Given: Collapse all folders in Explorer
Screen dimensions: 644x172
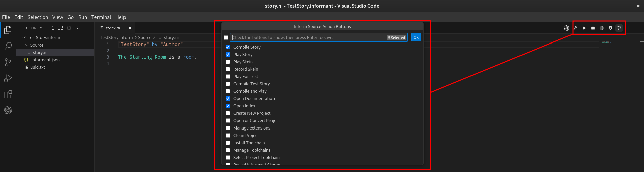Looking at the screenshot, I should 78,28.
